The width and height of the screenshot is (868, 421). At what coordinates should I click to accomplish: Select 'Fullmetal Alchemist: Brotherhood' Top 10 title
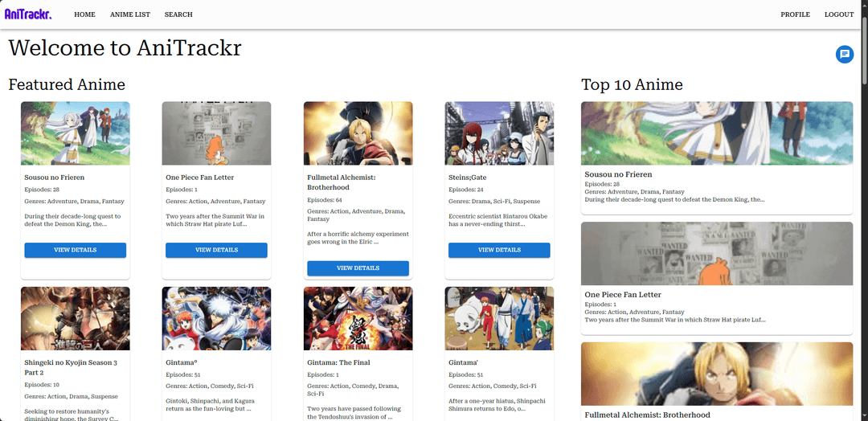[647, 415]
